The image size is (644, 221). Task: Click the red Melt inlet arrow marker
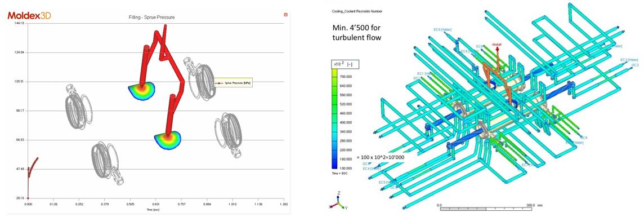pyautogui.click(x=498, y=48)
